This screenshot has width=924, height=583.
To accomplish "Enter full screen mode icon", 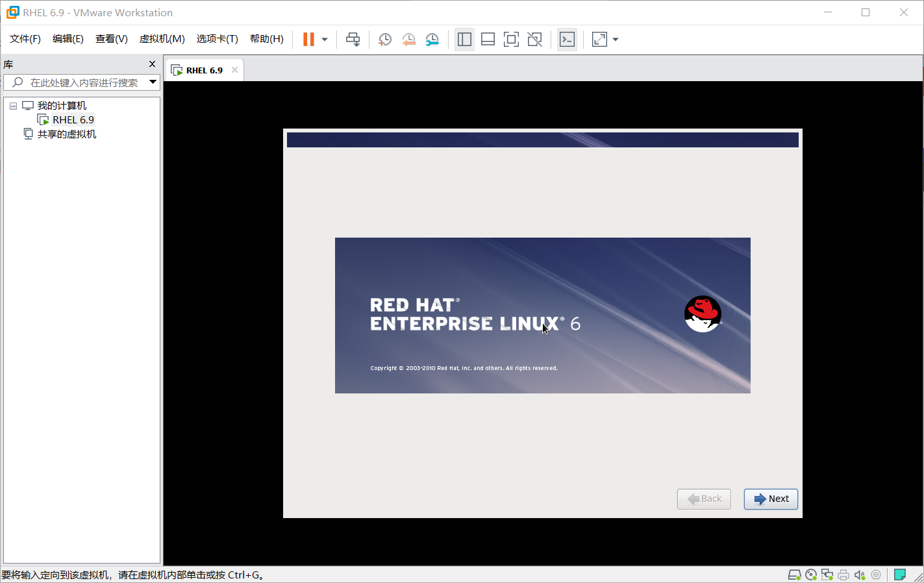I will pos(511,40).
